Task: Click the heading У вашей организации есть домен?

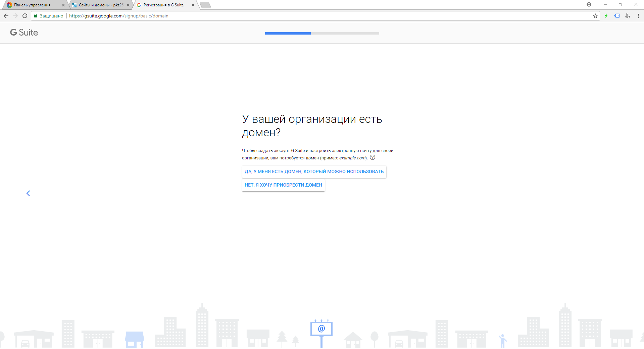Action: coord(312,126)
